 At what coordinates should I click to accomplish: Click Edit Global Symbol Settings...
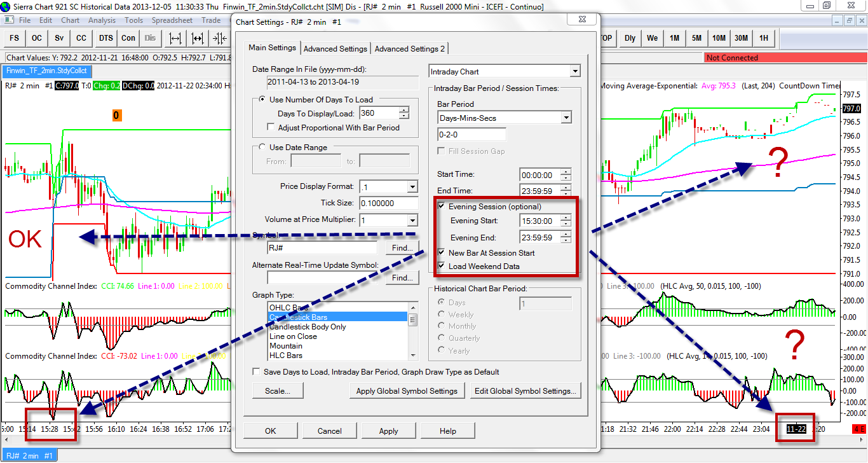click(x=525, y=390)
